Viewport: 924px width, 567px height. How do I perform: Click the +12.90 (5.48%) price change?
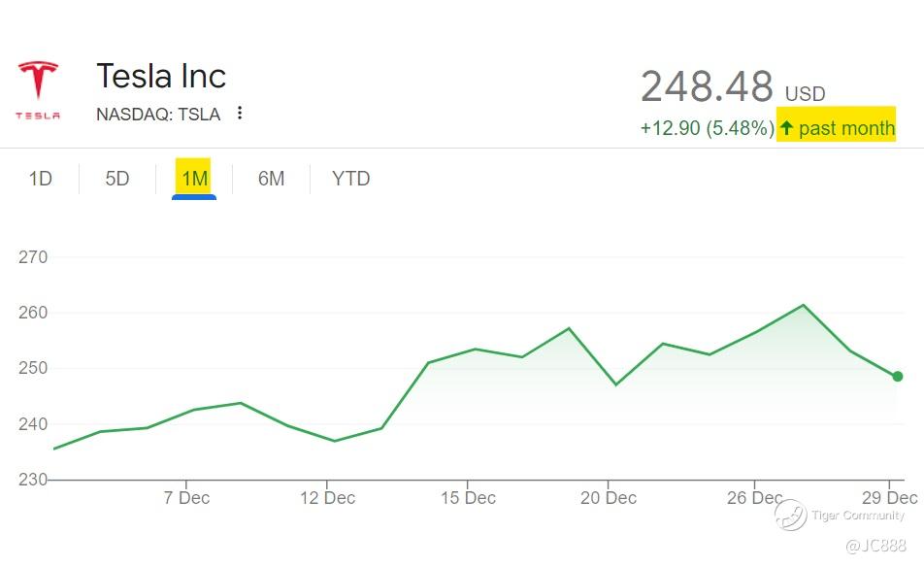click(x=707, y=128)
